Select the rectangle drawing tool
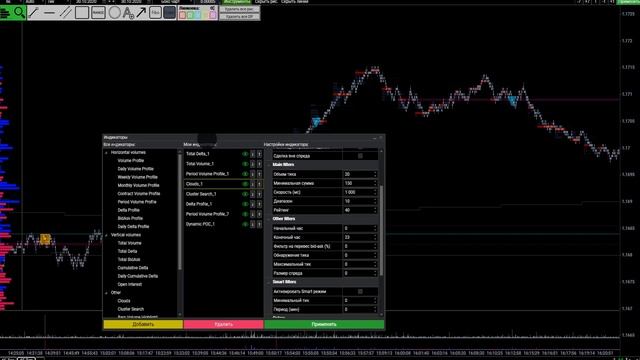Image resolution: width=640 pixels, height=360 pixels. 82,13
